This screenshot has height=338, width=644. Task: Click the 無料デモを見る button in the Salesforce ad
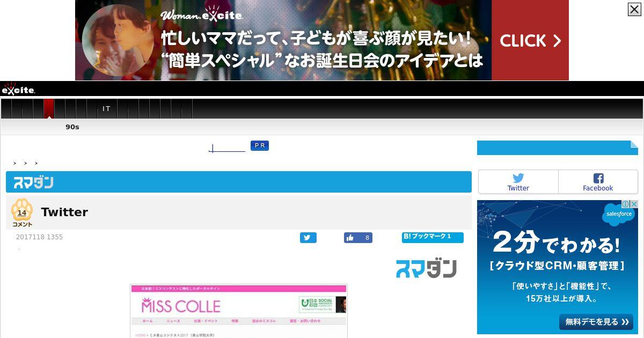coord(596,322)
